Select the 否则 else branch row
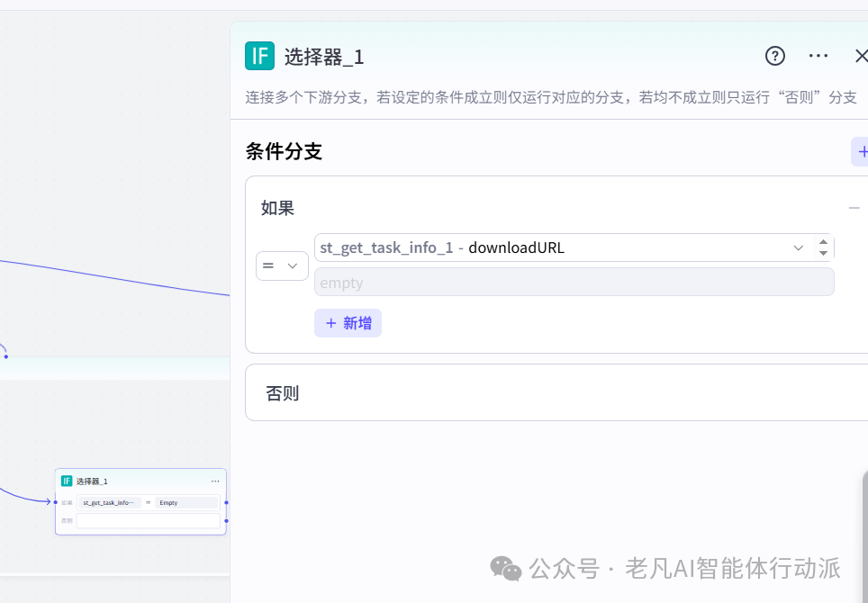This screenshot has height=603, width=868. (556, 392)
